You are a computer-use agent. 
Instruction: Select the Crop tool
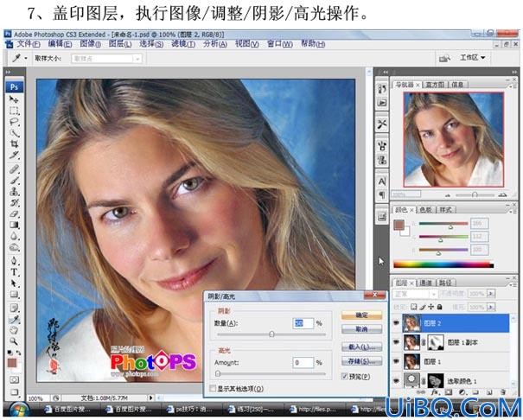[x=14, y=144]
